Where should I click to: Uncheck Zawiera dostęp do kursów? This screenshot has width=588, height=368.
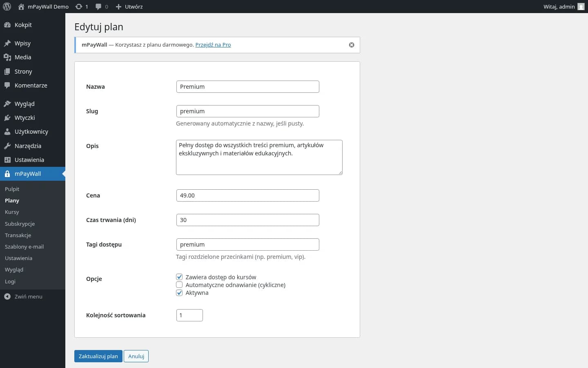179,277
